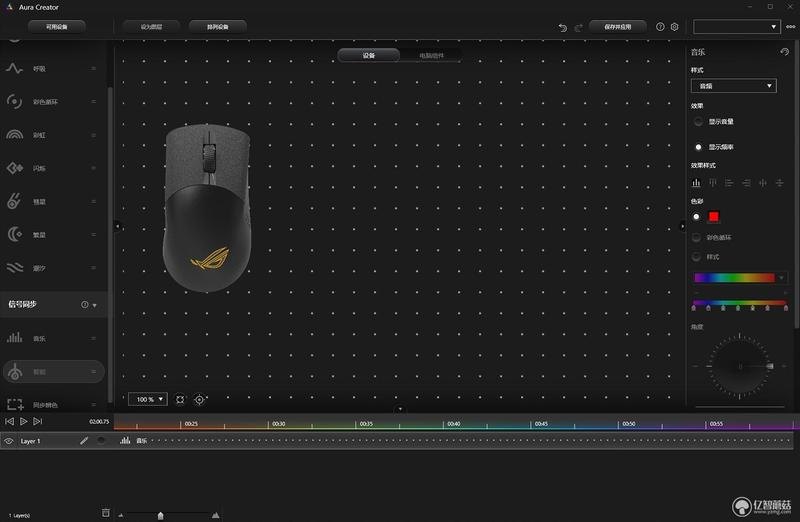Click the drag handle on the 呼吸 row
This screenshot has height=522, width=800.
click(93, 68)
